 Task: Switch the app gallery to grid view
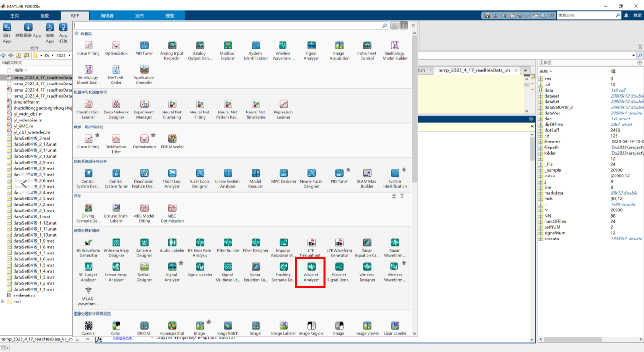[x=404, y=26]
